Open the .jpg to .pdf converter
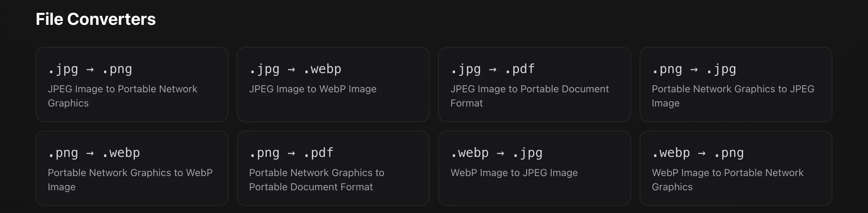 (x=534, y=84)
